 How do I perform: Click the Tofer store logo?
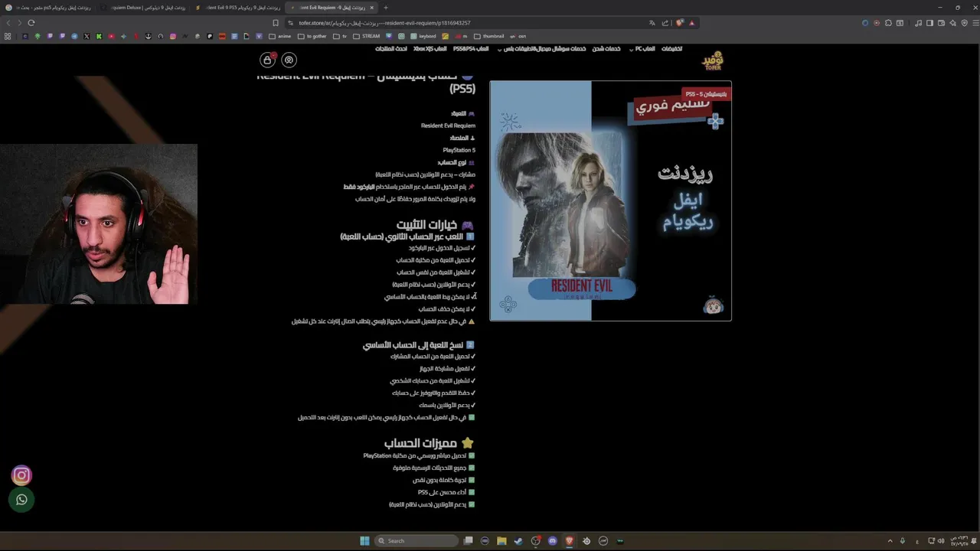click(x=712, y=60)
